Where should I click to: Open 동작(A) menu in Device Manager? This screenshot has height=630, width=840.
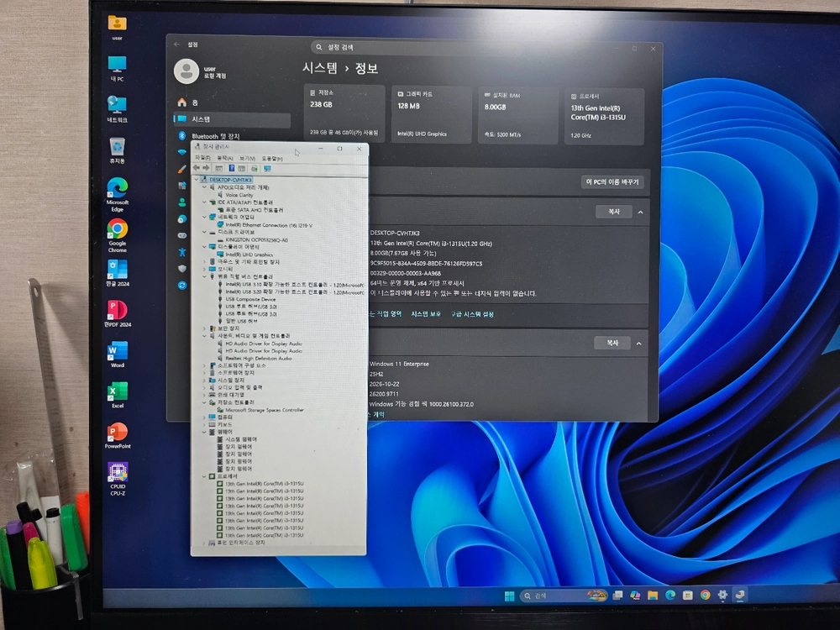(224, 158)
